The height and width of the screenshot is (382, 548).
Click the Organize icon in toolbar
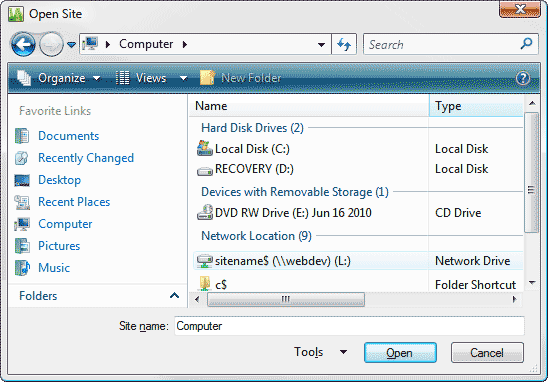pos(24,78)
